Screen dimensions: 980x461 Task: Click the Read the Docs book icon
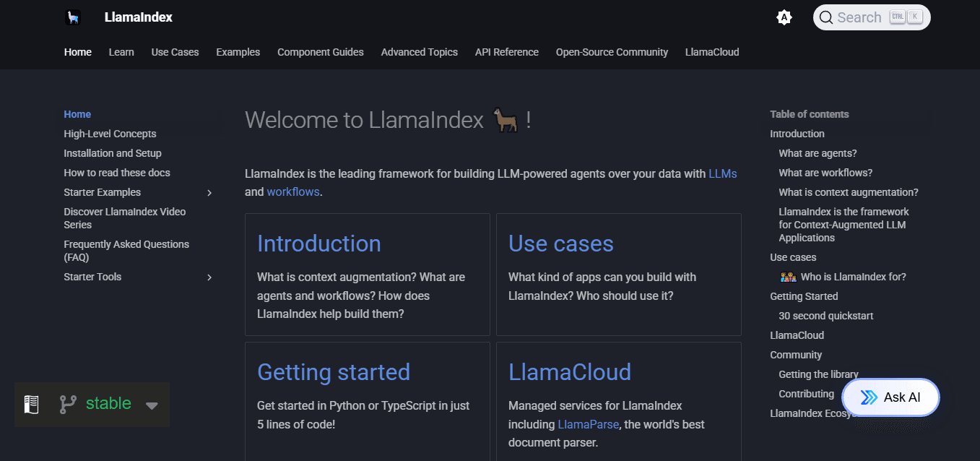coord(31,404)
